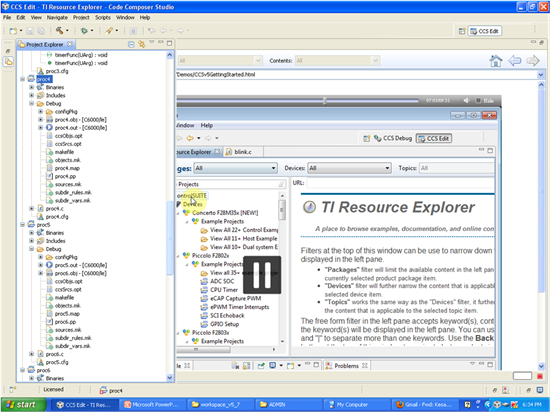
Task: Open the Scripts menu
Action: 102,18
